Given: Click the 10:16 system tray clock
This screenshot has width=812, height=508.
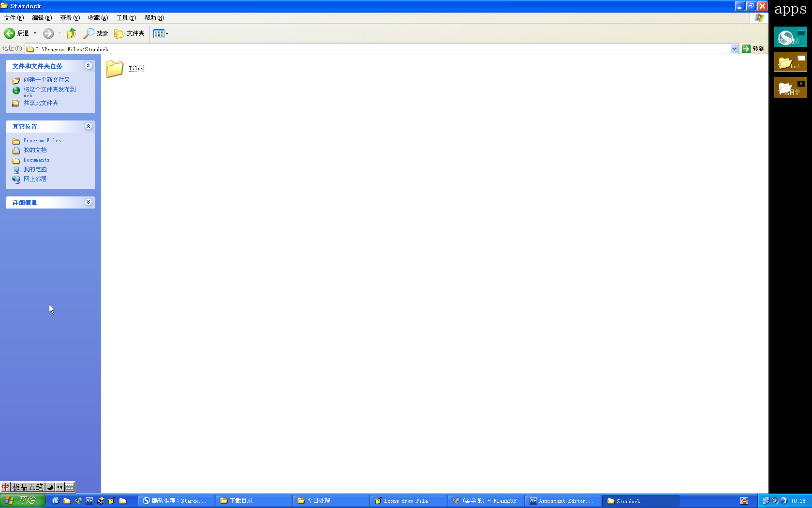Looking at the screenshot, I should (x=798, y=501).
